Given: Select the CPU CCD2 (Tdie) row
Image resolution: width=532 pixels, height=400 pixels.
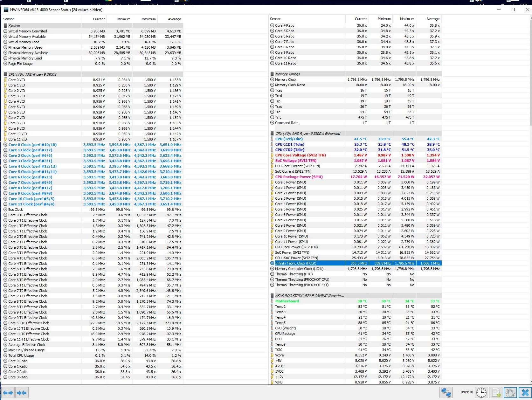Looking at the screenshot, I should point(355,150).
